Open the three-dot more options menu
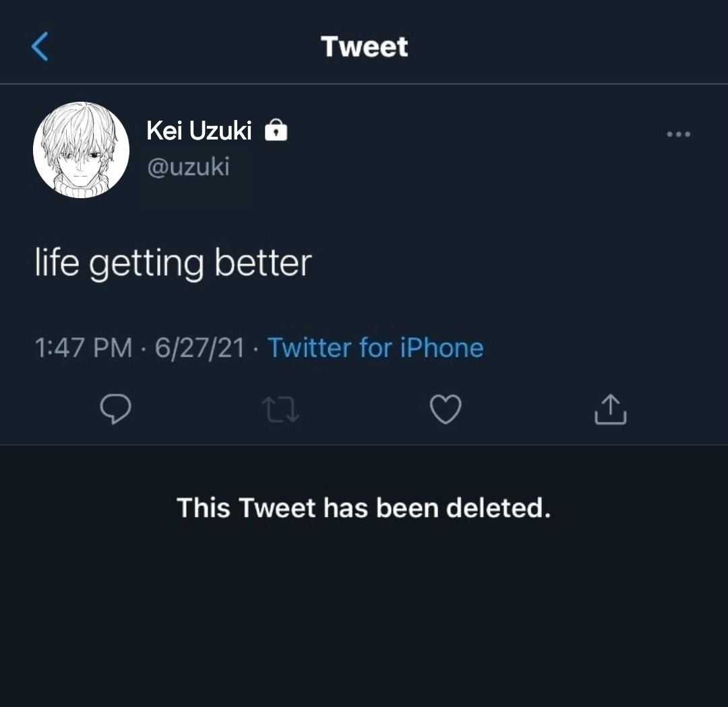 point(678,135)
